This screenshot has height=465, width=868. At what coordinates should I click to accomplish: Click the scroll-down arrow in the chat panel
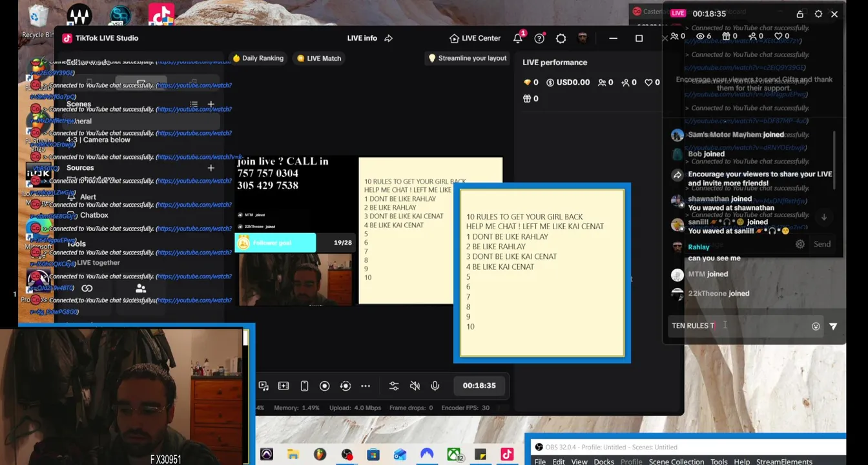click(824, 217)
